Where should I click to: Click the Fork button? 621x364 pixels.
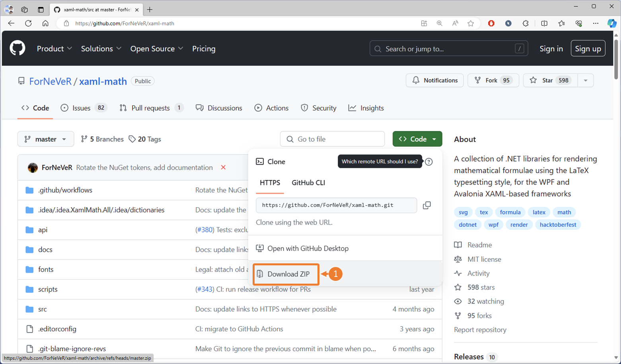point(493,80)
